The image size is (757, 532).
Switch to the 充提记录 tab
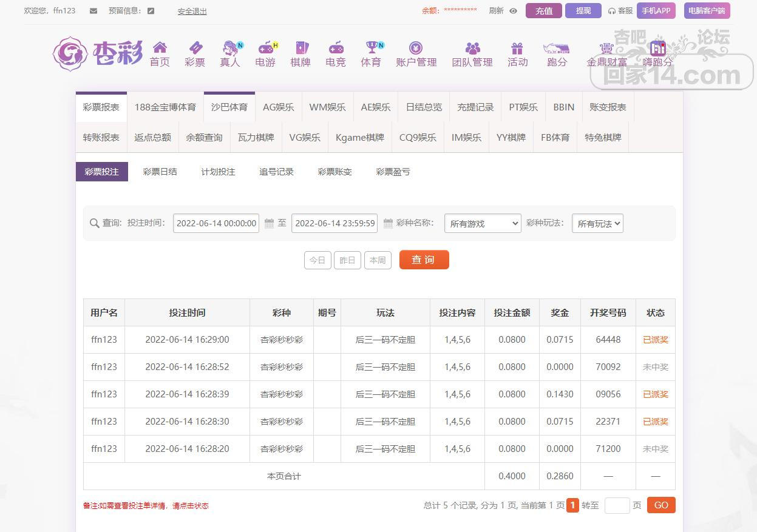click(x=475, y=107)
